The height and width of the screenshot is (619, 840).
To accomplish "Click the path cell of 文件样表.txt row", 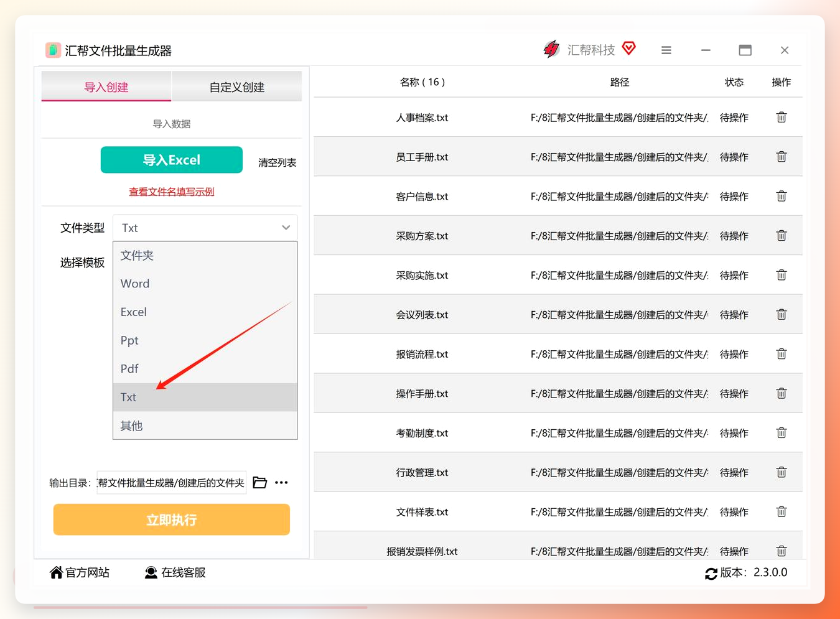I will [x=620, y=512].
